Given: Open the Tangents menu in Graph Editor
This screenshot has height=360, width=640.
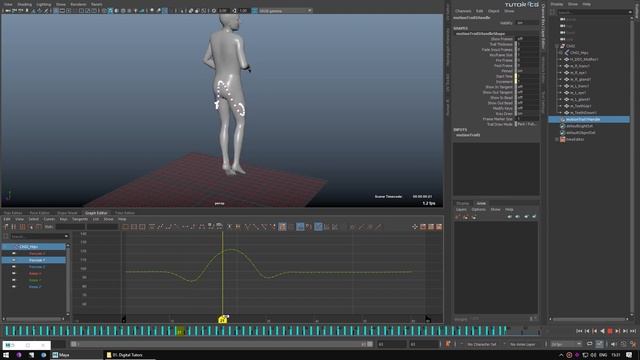Looking at the screenshot, I should pyautogui.click(x=80, y=219).
